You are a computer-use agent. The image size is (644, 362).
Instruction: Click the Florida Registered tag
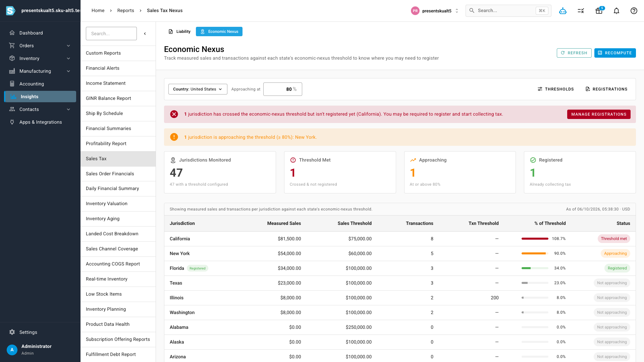(x=198, y=268)
